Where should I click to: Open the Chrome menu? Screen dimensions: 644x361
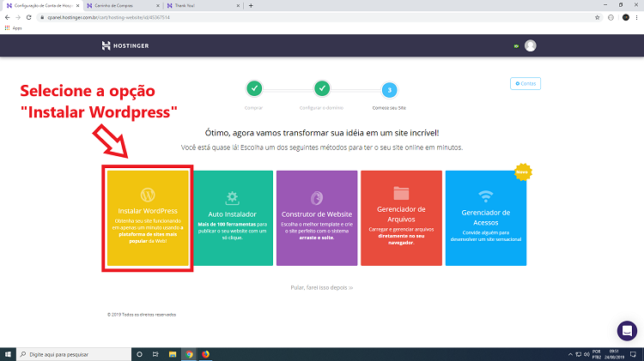(636, 17)
